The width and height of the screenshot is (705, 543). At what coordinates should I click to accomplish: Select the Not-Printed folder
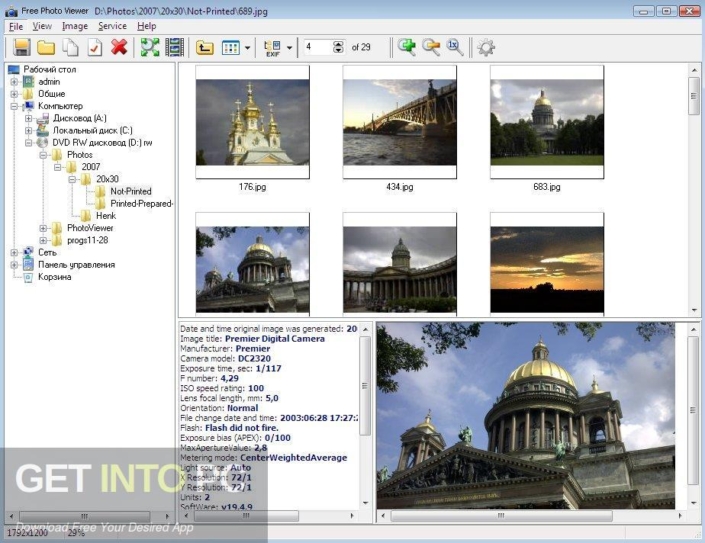[130, 191]
